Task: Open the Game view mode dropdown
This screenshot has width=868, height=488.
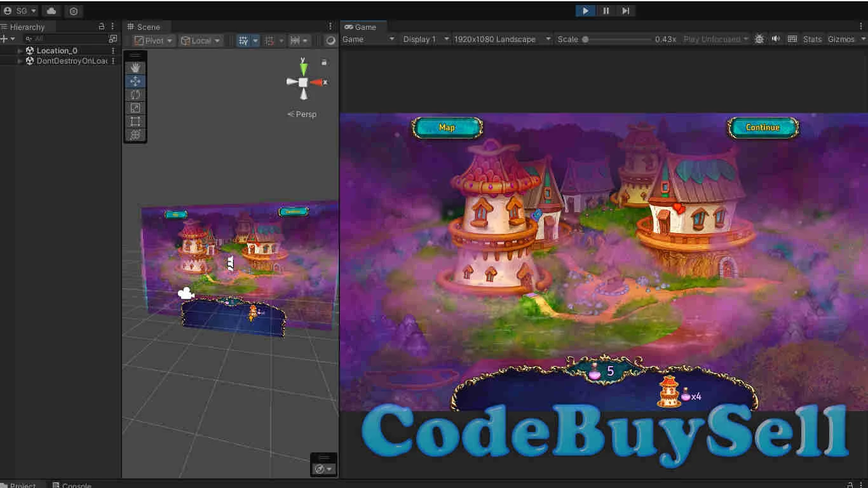Action: click(369, 39)
